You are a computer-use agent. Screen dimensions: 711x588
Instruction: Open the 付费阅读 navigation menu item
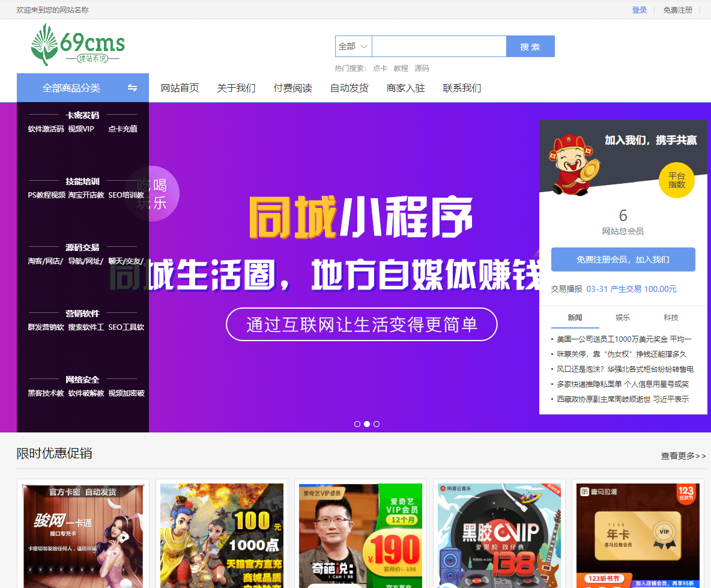tap(292, 88)
